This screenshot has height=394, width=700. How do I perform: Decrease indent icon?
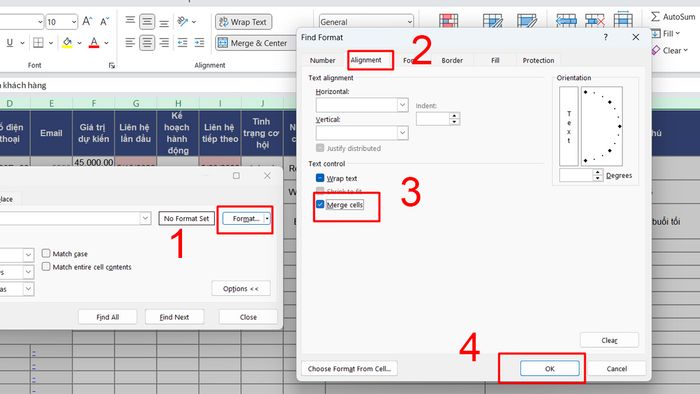coord(183,43)
